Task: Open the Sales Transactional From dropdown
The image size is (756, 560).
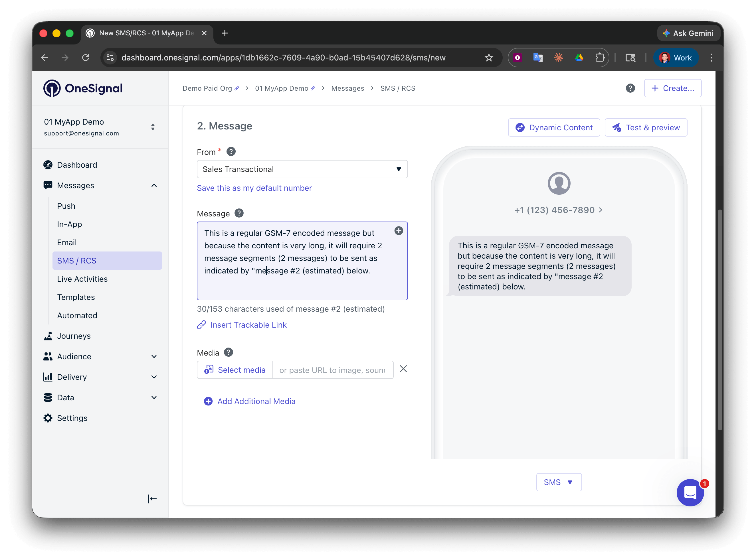Action: coord(302,169)
